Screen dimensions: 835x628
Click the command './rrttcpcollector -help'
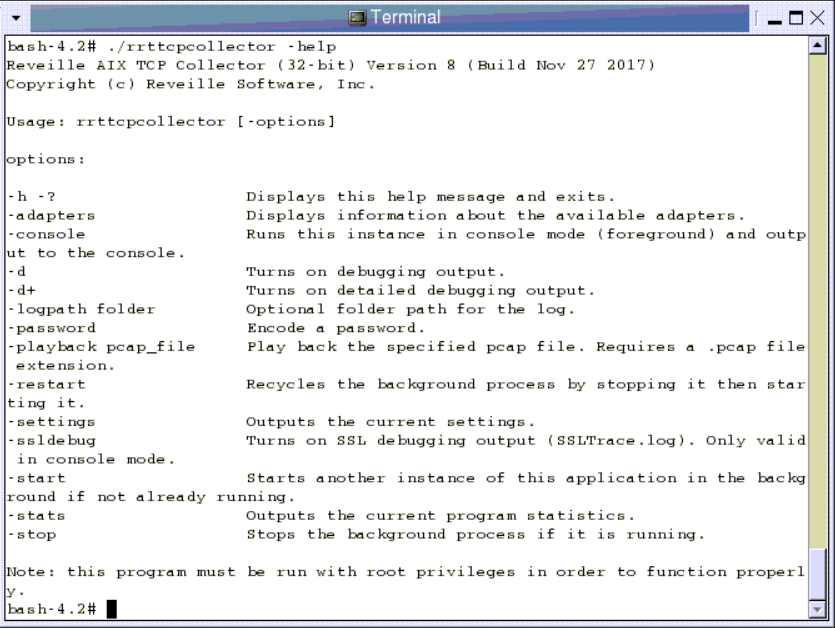point(222,47)
